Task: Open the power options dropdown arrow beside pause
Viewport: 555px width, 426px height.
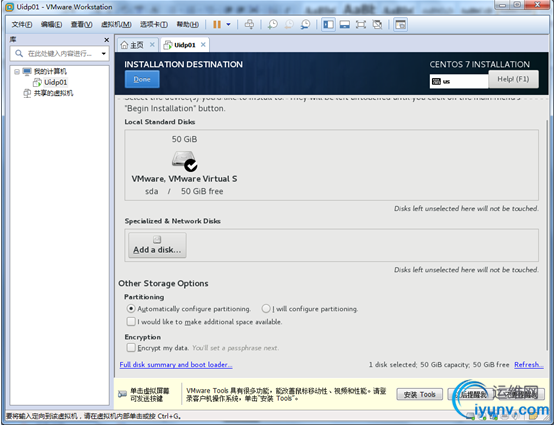Action: tap(229, 24)
